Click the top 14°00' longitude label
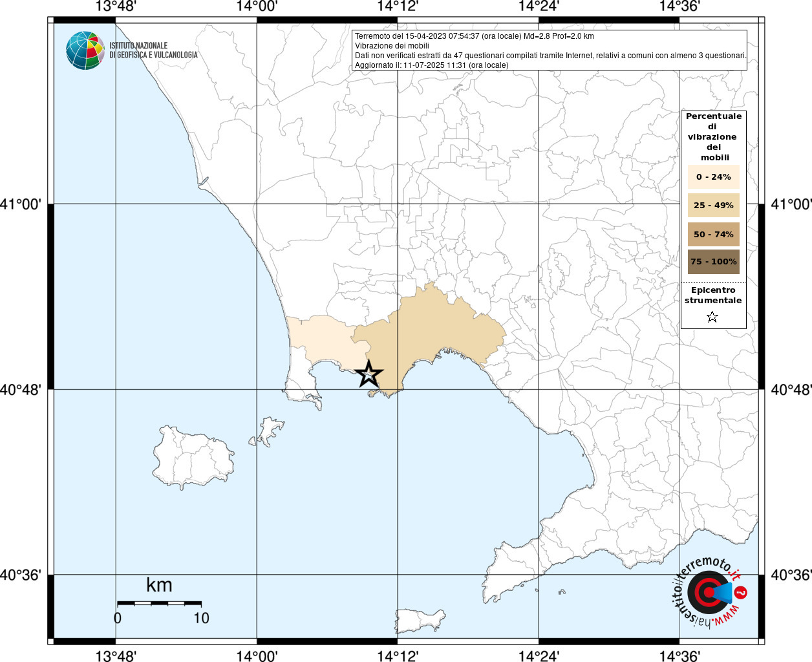Viewport: 812px width, 662px height. pyautogui.click(x=257, y=6)
